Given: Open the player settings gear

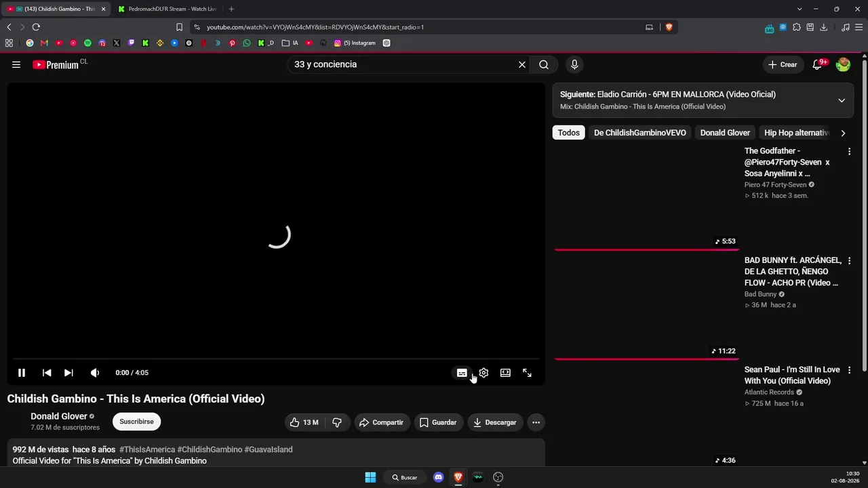Looking at the screenshot, I should pyautogui.click(x=484, y=373).
